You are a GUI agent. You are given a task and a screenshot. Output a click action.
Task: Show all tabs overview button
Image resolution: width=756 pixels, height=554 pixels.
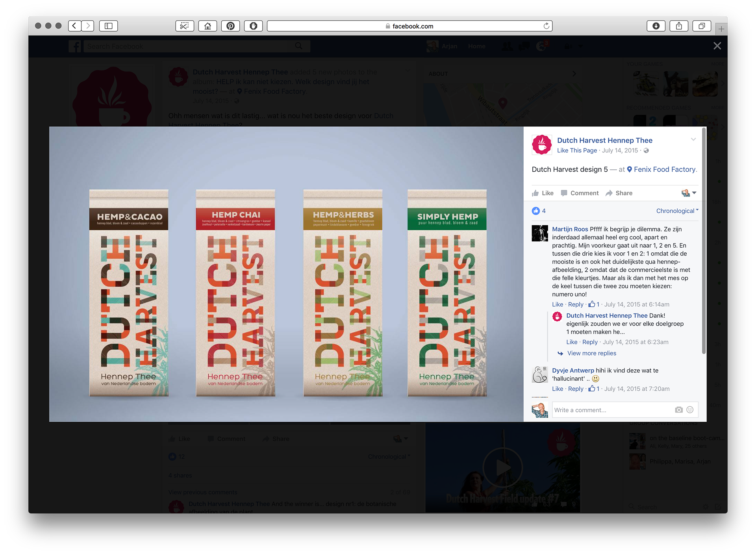coord(702,26)
